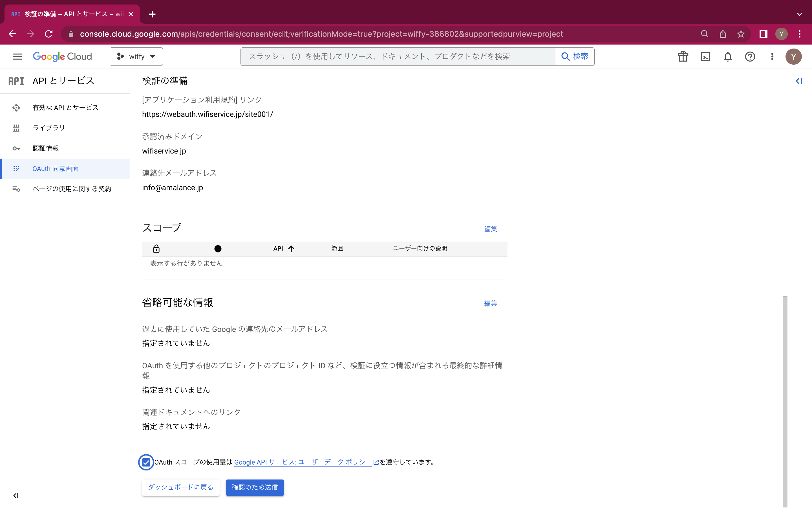Click the lock column header icon

point(156,249)
